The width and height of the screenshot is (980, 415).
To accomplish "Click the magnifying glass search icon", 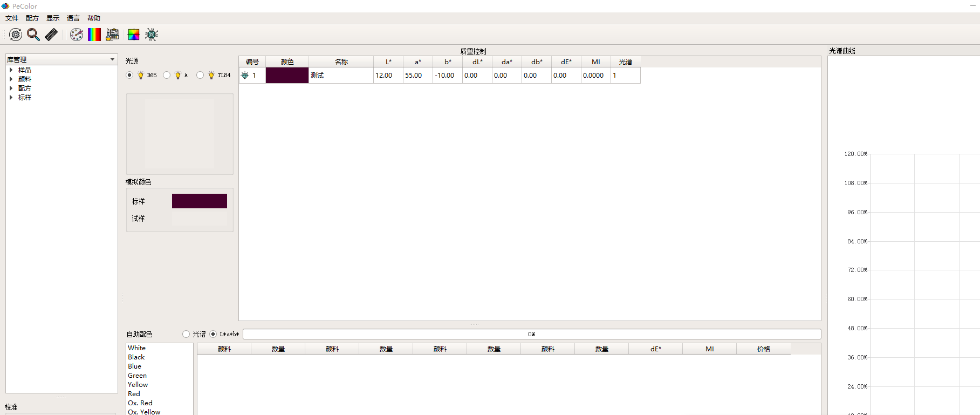I will (33, 35).
